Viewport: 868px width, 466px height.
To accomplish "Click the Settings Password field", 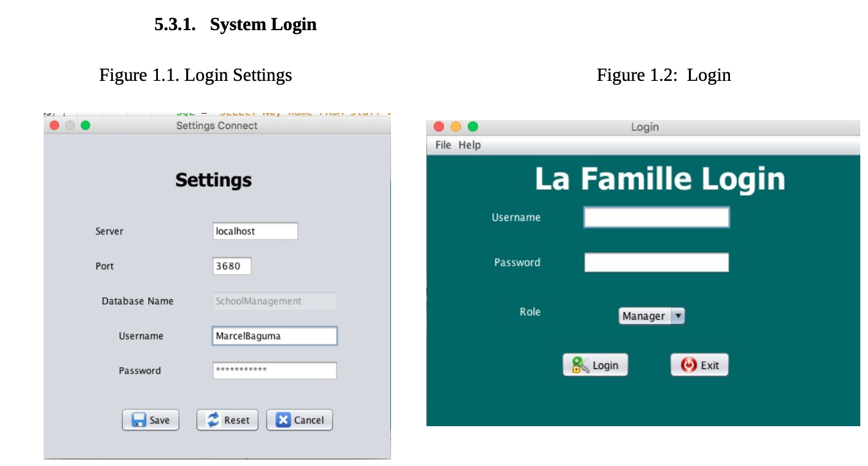I will click(274, 370).
